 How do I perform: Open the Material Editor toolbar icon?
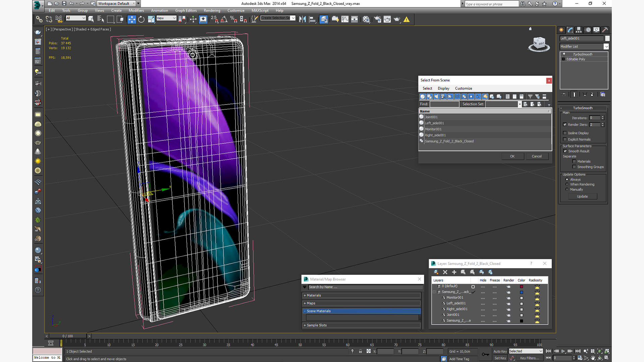(366, 19)
